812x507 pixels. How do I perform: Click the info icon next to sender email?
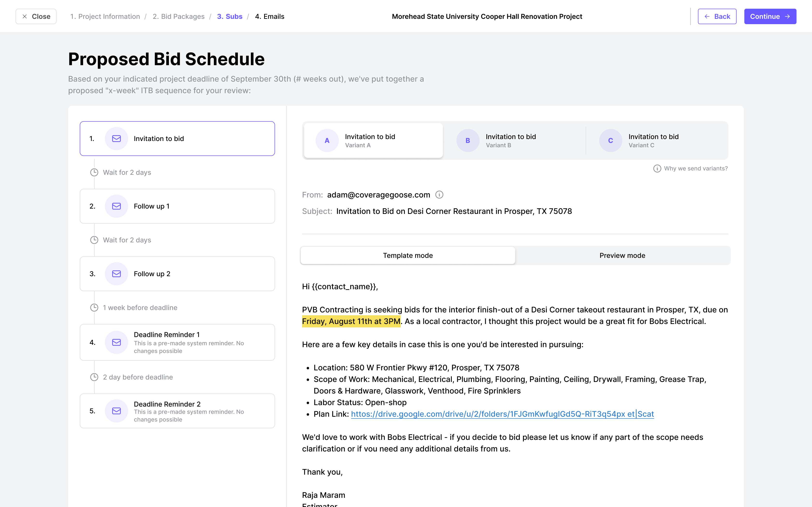pos(439,195)
